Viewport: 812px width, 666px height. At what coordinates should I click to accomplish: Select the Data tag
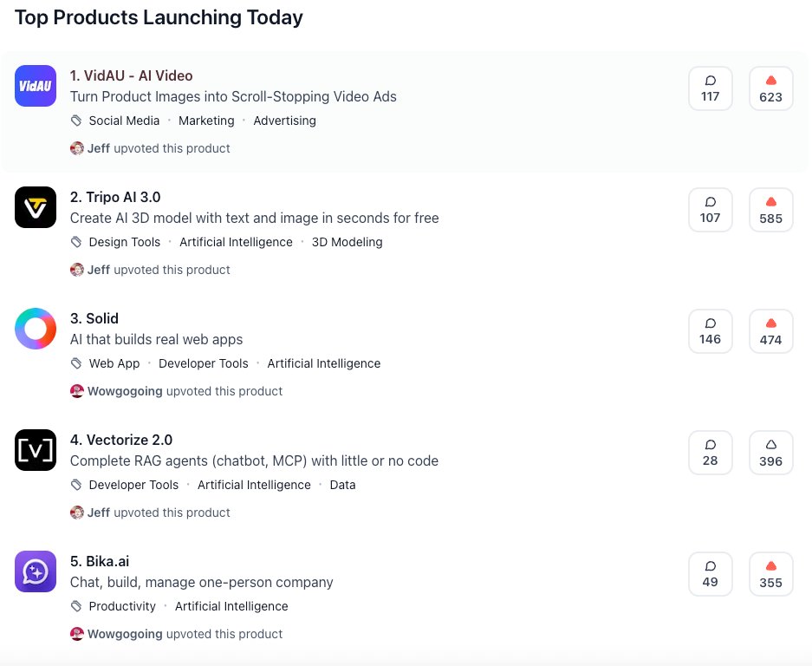[x=343, y=485]
